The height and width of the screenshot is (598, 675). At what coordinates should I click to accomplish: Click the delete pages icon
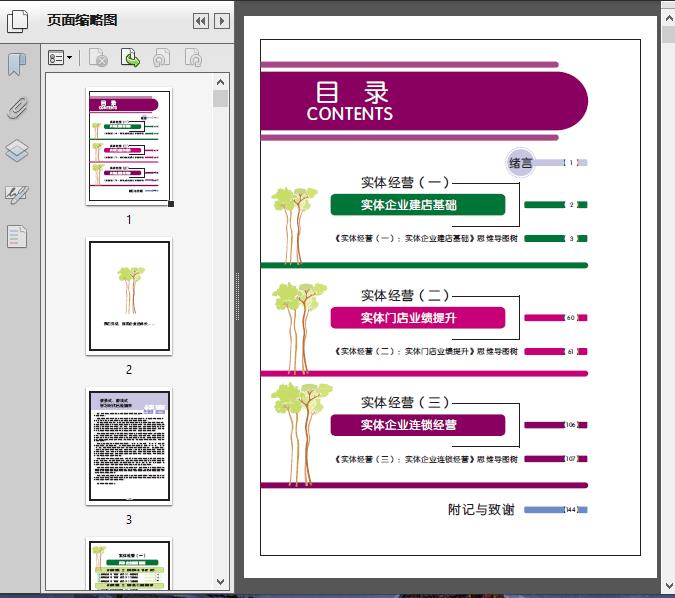click(98, 58)
